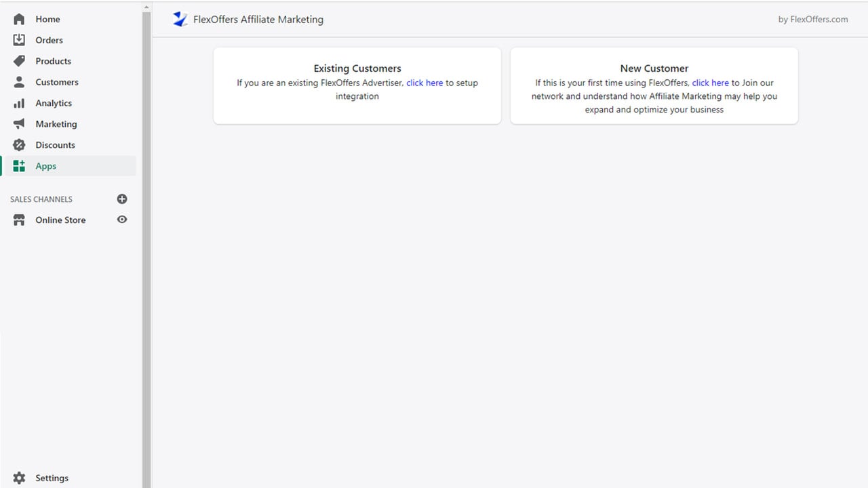This screenshot has height=488, width=868.
Task: Click the Home house icon
Action: pyautogui.click(x=19, y=19)
